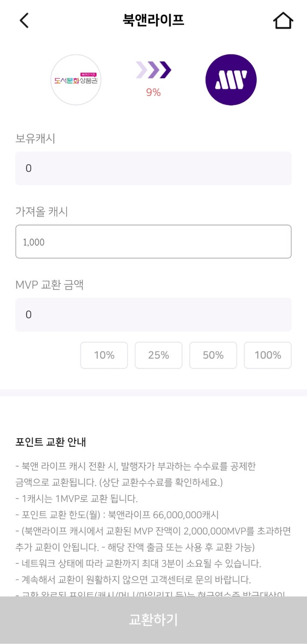Click the 보유캐시 balance field
This screenshot has width=307, height=644.
pos(153,168)
